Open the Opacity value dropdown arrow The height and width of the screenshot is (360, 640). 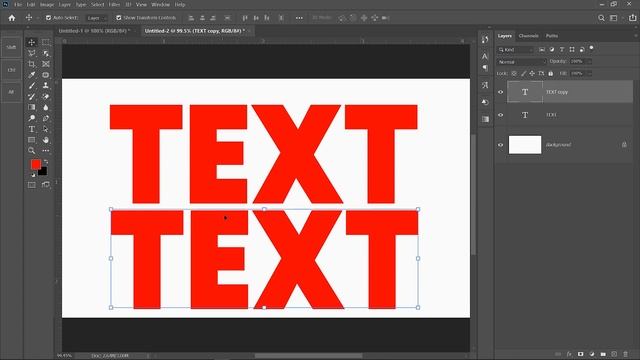(589, 62)
